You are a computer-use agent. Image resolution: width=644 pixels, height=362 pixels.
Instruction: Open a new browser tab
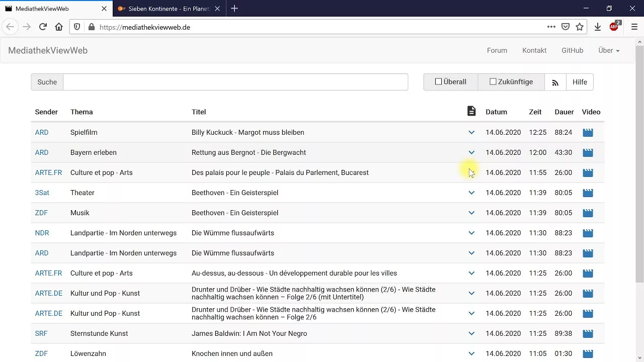coord(234,9)
